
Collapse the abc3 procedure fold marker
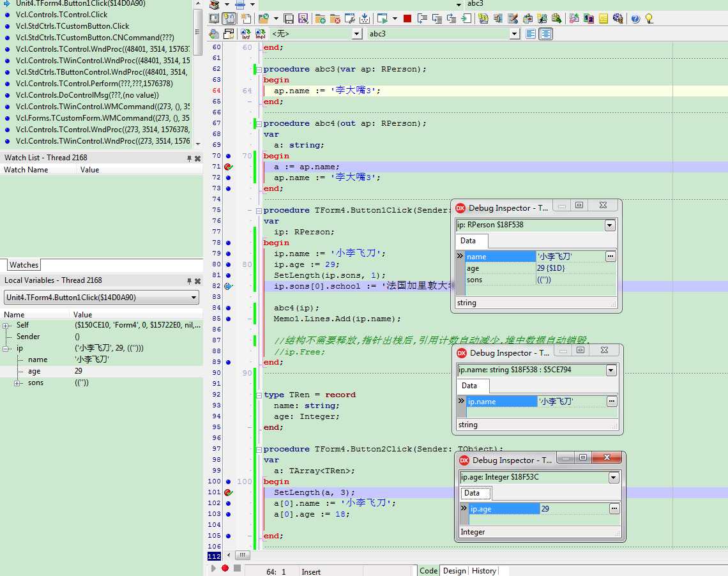tap(259, 69)
